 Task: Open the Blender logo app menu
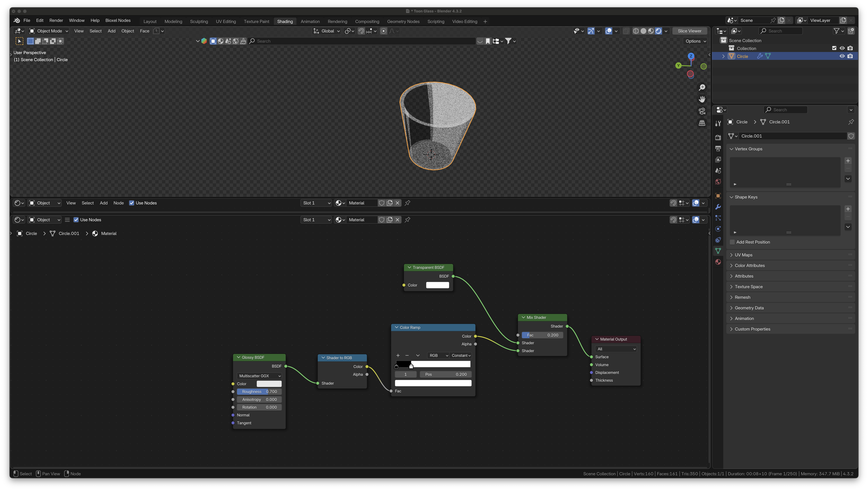(17, 21)
